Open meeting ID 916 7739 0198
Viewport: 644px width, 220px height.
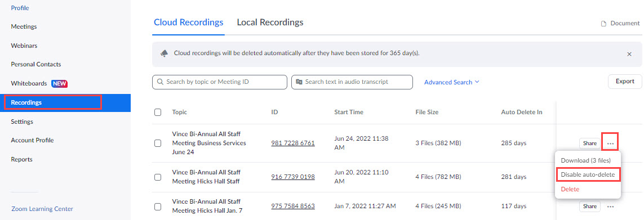pos(293,177)
